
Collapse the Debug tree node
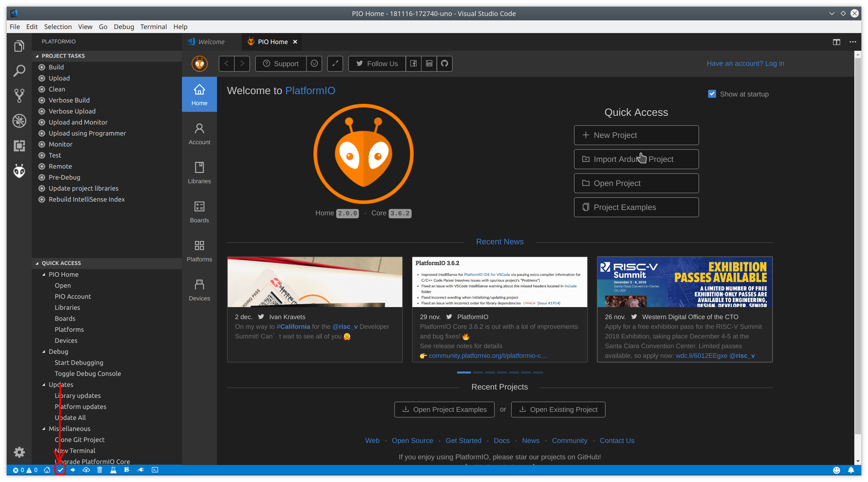[44, 351]
